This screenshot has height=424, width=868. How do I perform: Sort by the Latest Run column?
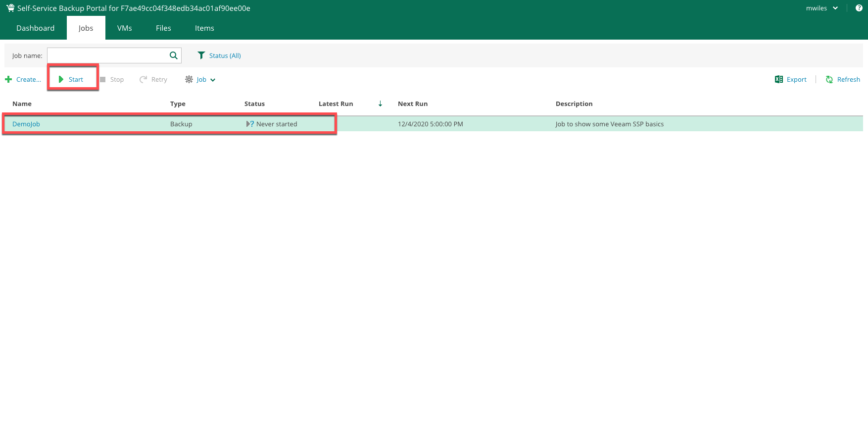tap(336, 104)
